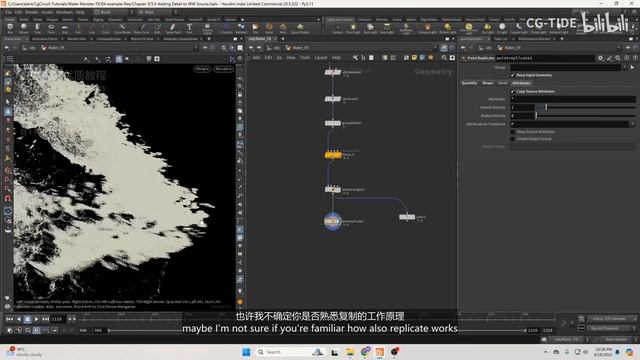Open the parameter gear settings icon
This screenshot has height=360, width=640.
(x=600, y=58)
